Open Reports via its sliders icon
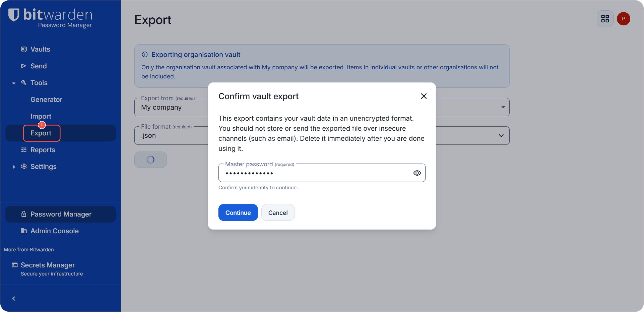 pos(24,150)
